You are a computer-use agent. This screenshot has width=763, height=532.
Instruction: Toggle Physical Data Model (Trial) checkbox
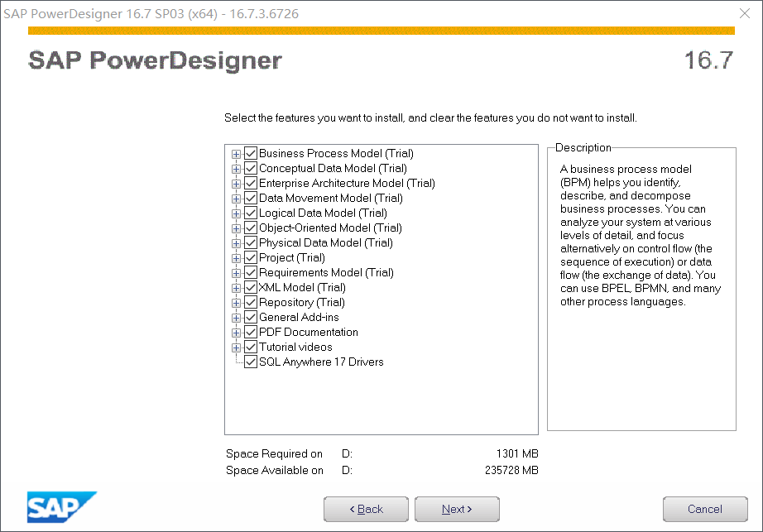click(x=251, y=242)
